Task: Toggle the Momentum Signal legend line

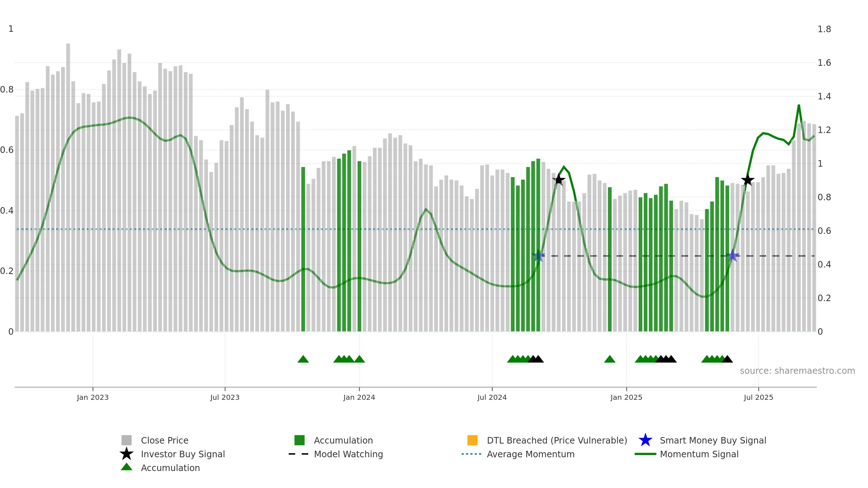Action: click(x=645, y=454)
